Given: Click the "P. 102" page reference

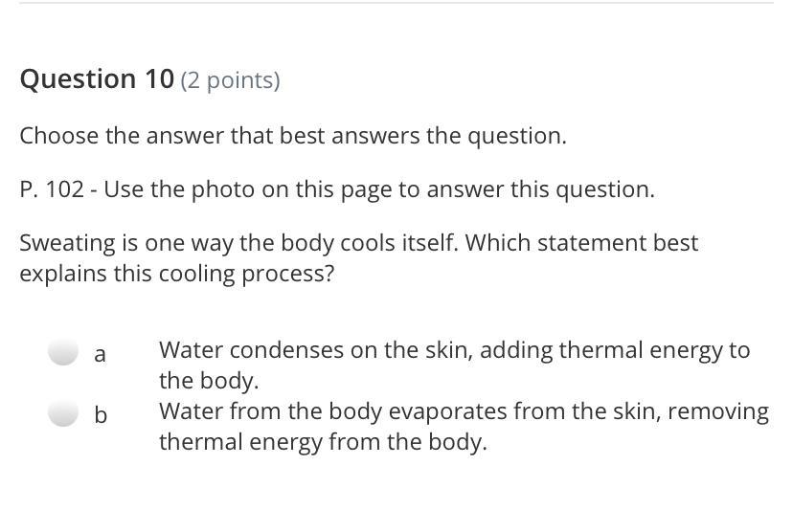Looking at the screenshot, I should 52,189.
